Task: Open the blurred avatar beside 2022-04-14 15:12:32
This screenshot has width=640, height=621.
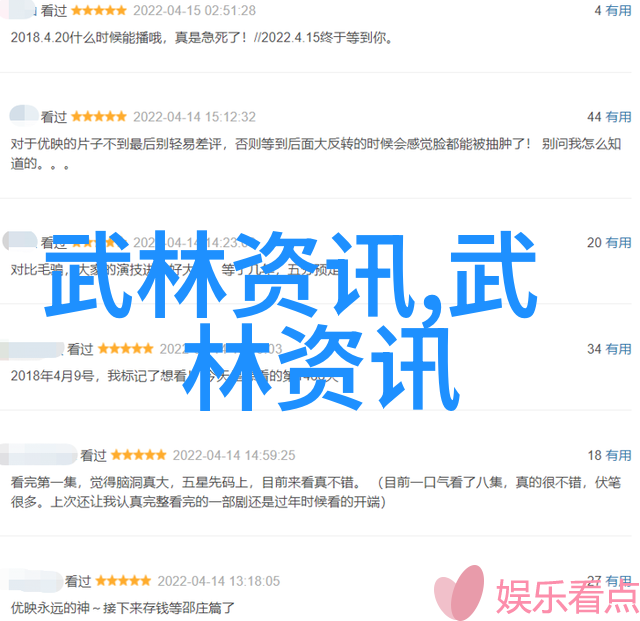Action: coord(23,115)
